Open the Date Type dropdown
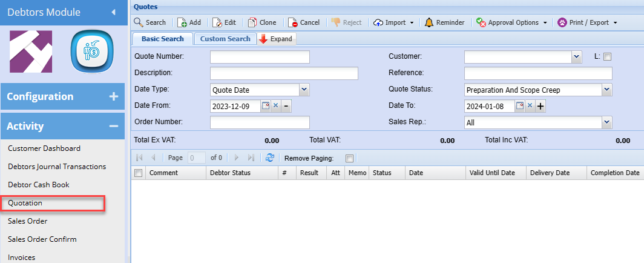This screenshot has height=263, width=644. click(304, 90)
